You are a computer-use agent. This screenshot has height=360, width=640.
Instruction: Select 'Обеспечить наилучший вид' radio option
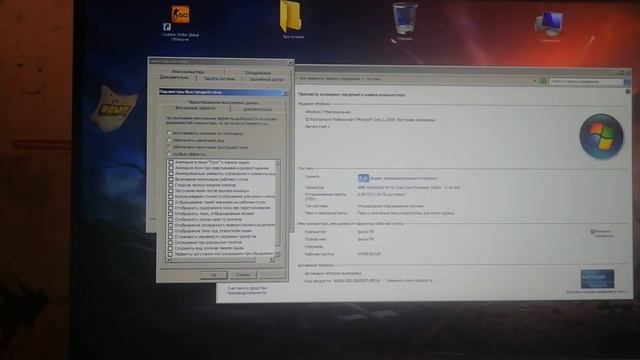pos(169,140)
